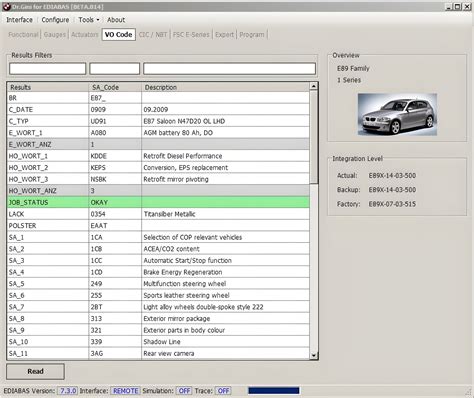Click the Description filter input field
Viewport: 474px width, 398px height.
(x=229, y=69)
